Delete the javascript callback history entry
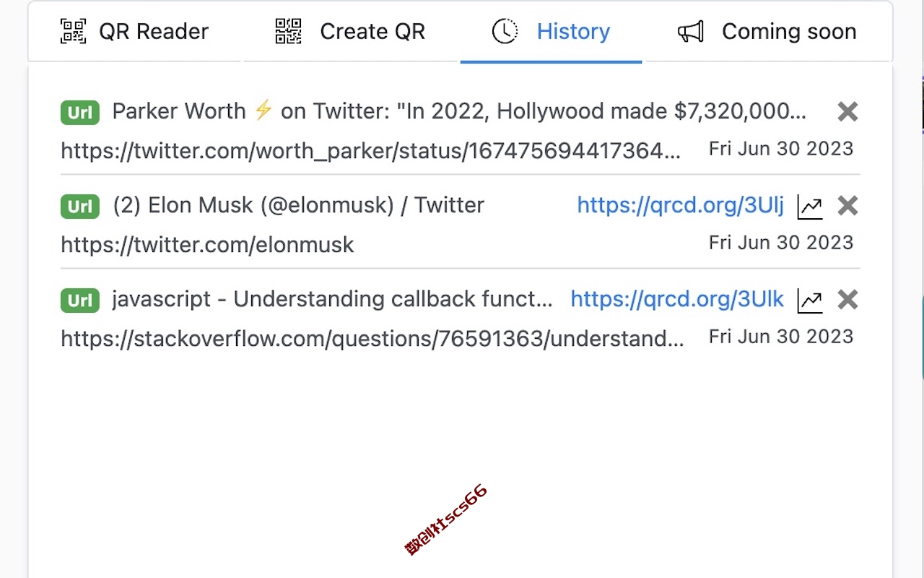The image size is (924, 578). coord(847,300)
